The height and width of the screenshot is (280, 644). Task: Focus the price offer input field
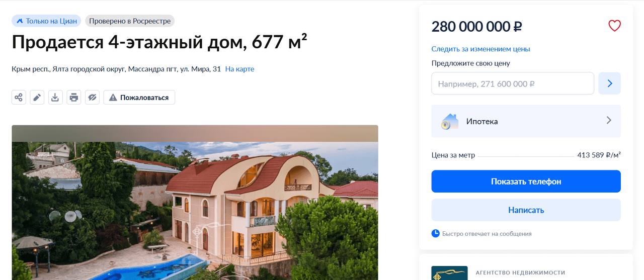513,83
